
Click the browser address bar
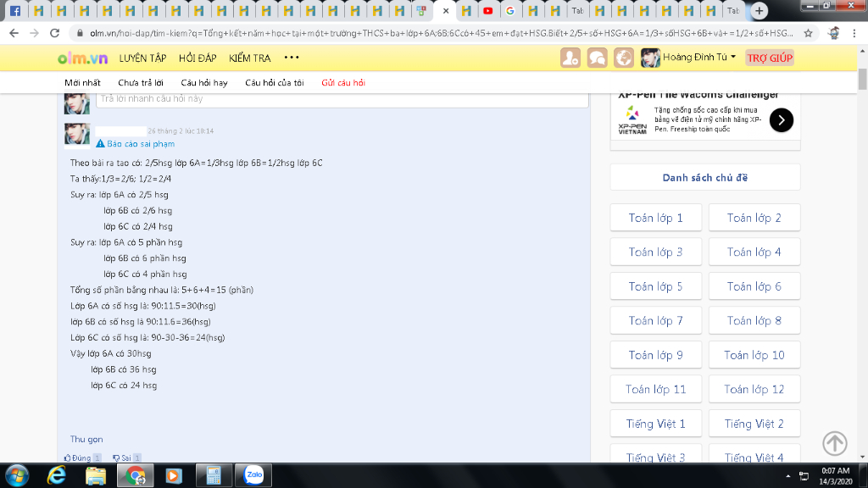441,33
